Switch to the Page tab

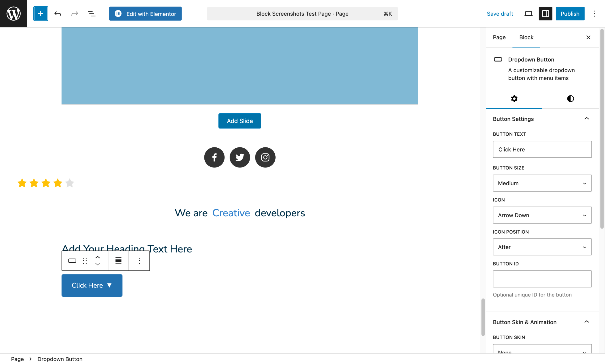499,37
